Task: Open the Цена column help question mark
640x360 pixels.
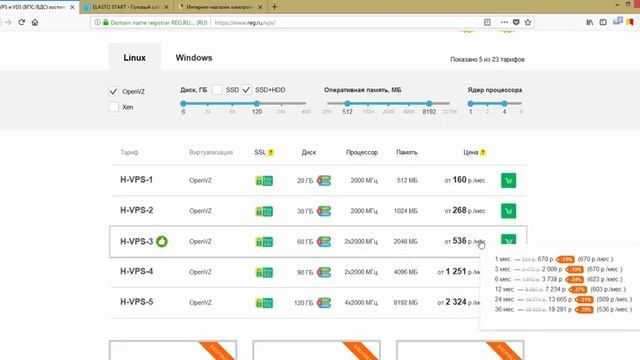Action: [x=483, y=153]
